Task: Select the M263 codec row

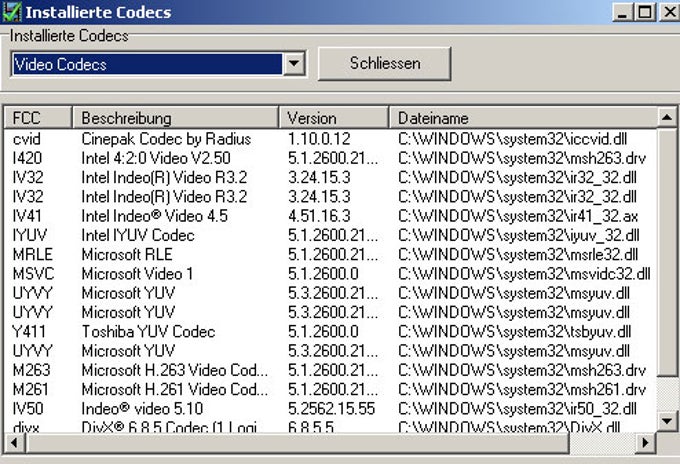Action: click(x=330, y=370)
